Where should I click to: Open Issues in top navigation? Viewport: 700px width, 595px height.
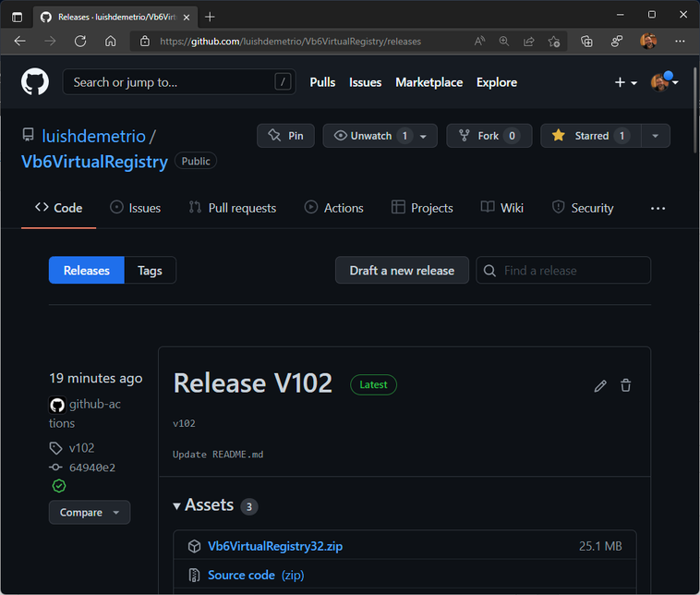point(365,82)
